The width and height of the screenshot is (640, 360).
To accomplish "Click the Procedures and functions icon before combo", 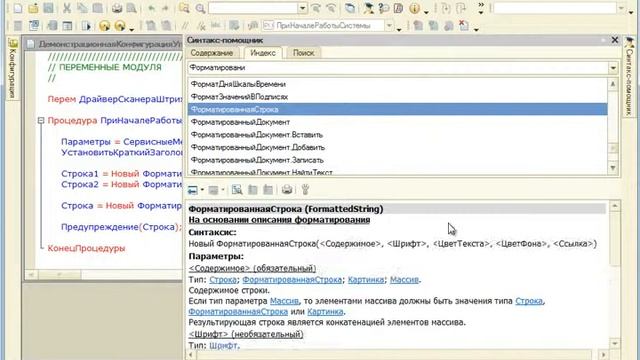I will click(x=253, y=25).
